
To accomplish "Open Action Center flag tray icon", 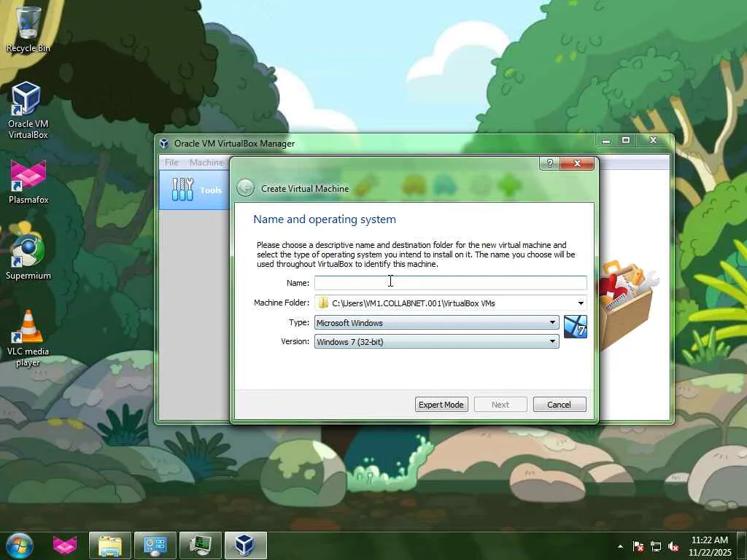I will (638, 546).
